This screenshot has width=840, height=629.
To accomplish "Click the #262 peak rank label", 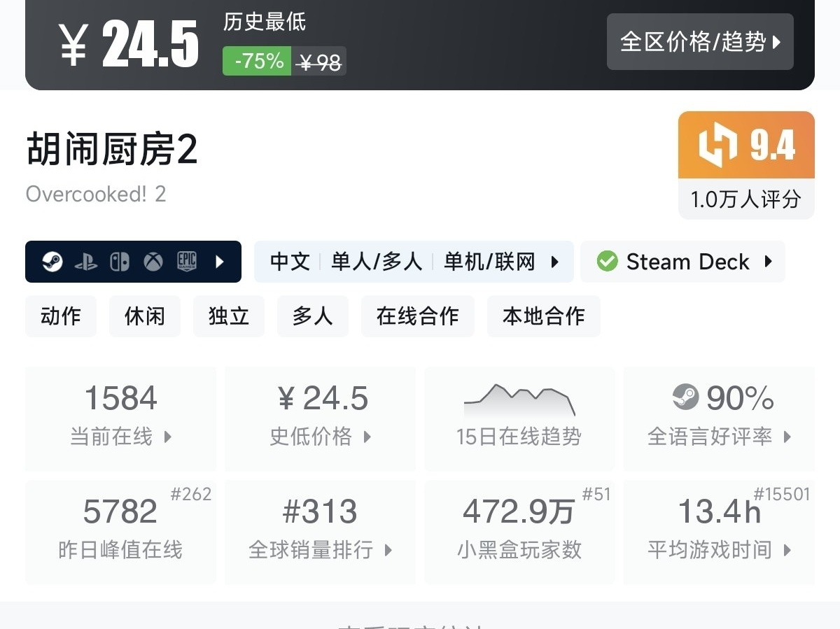I will (x=191, y=494).
